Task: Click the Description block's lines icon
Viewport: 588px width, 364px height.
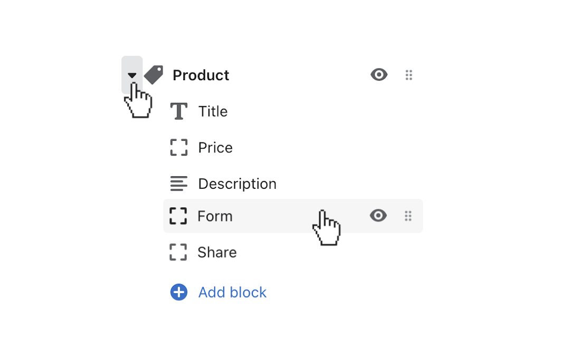Action: 179,184
